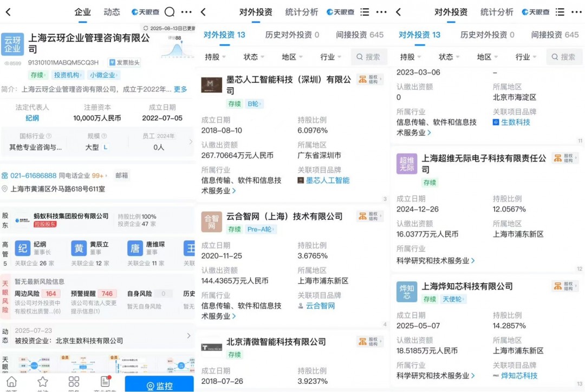View 股权结构 for 北京清微智能科技
Screen dimensions: 585x392
pyautogui.click(x=369, y=341)
